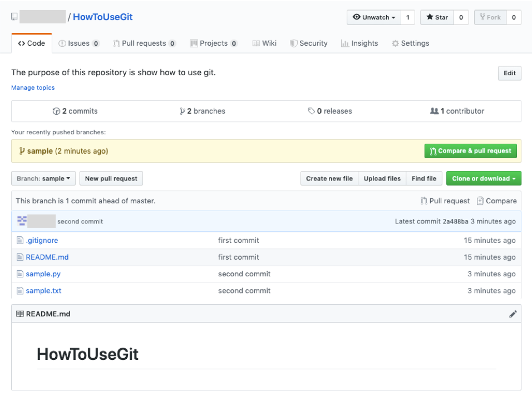Click the Compare link in branch info bar
The image size is (532, 400).
pos(497,201)
